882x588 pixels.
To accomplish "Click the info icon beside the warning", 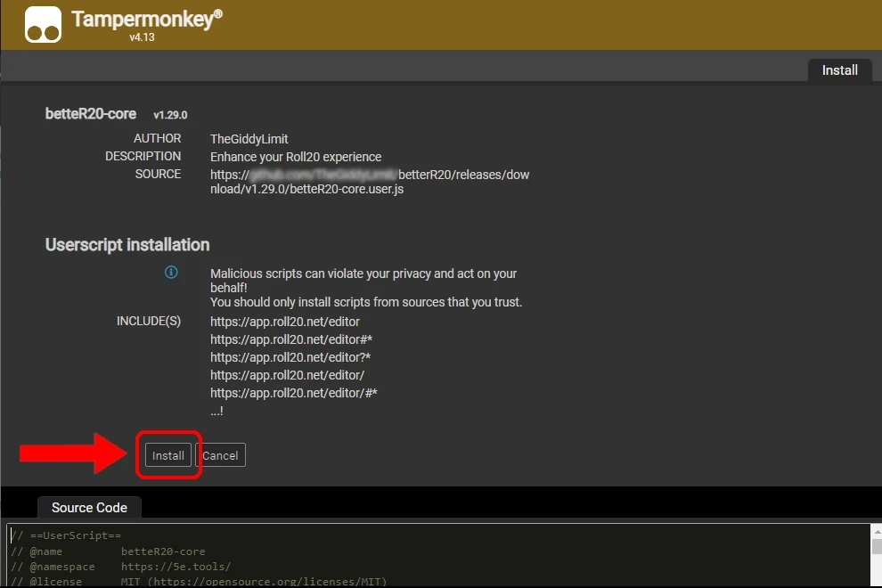I will click(x=171, y=273).
